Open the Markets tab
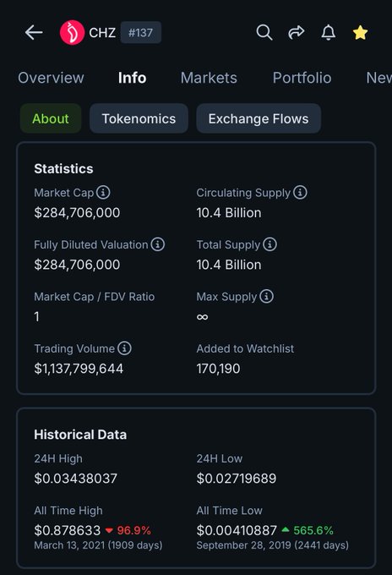 (x=209, y=78)
